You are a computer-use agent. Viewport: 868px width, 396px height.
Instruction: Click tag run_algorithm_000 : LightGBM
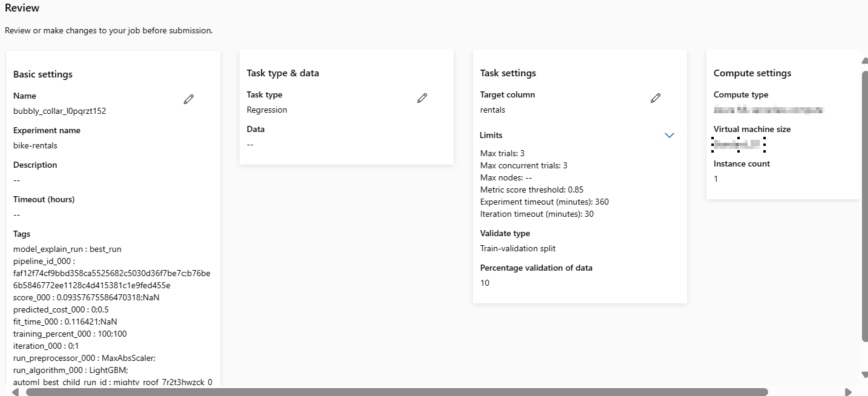pos(71,370)
